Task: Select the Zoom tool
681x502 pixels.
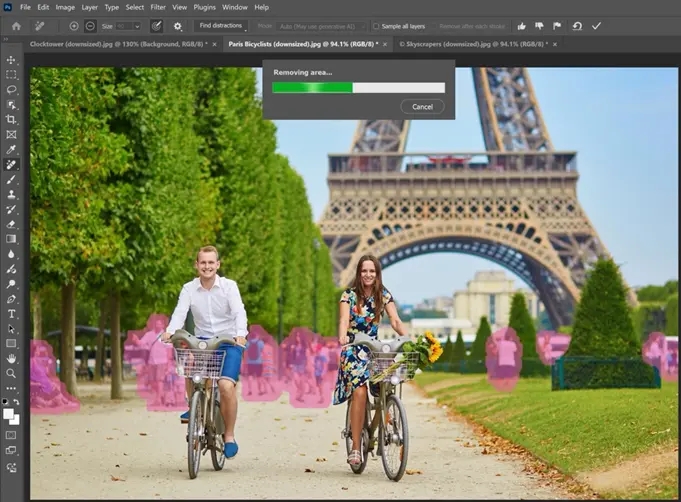Action: click(x=11, y=373)
